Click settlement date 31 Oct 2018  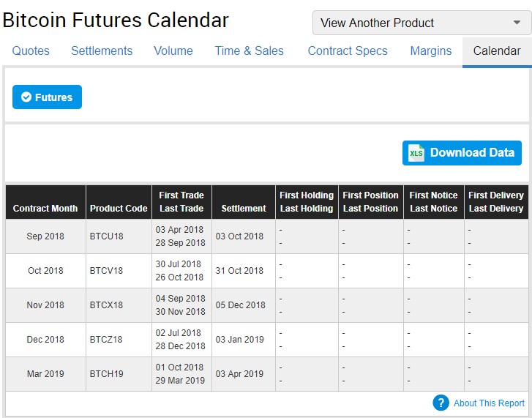tap(239, 271)
